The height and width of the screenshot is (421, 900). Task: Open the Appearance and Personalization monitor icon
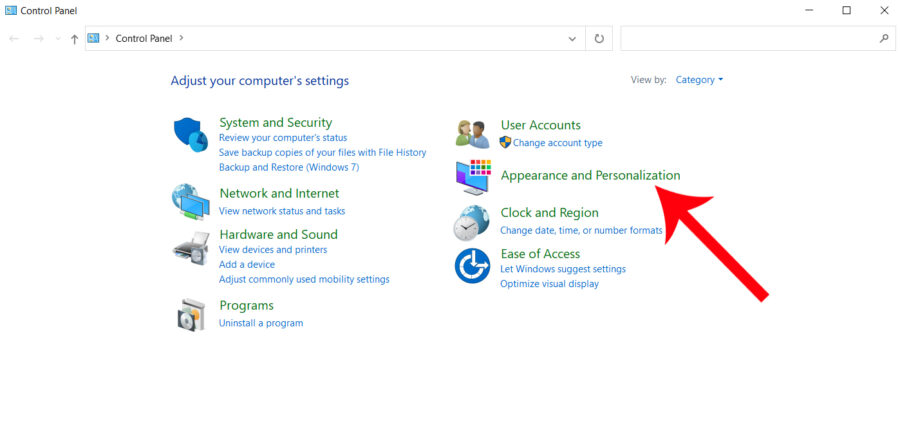point(474,176)
